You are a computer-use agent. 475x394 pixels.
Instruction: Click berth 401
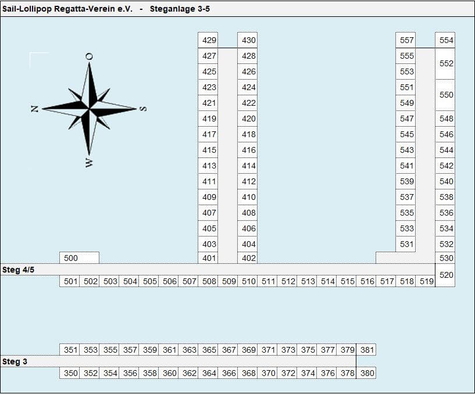[x=208, y=258]
